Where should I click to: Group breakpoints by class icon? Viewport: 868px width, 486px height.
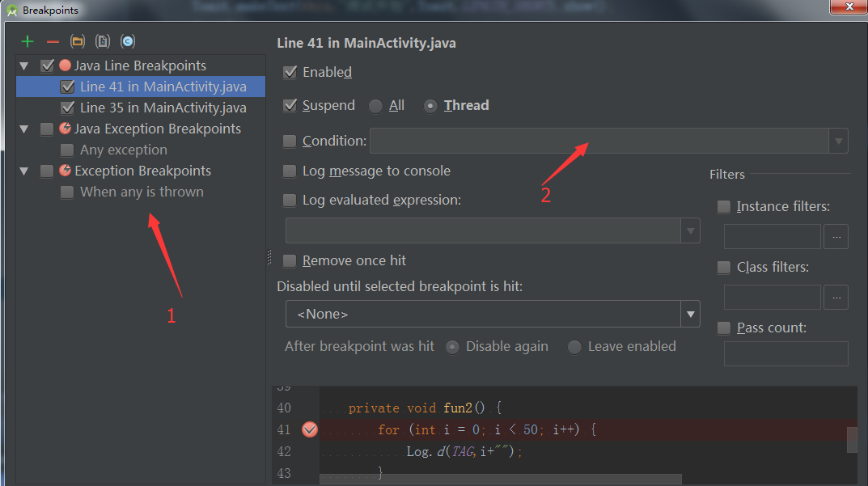point(128,41)
